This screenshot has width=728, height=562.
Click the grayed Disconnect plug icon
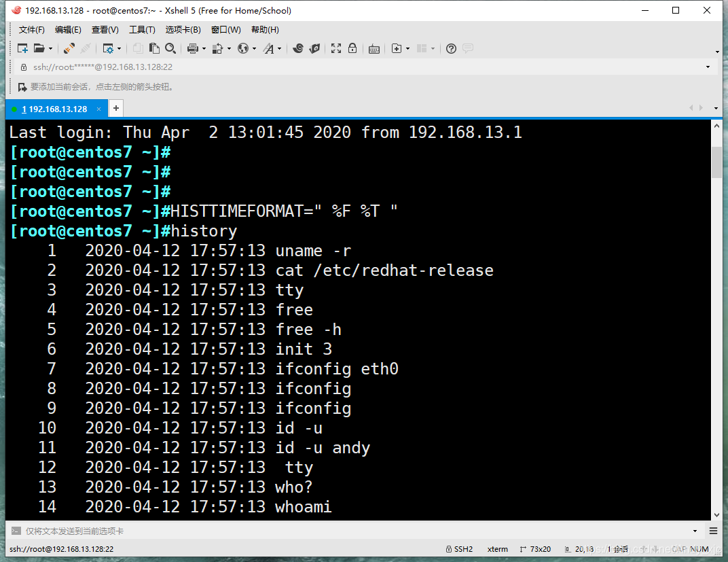86,48
